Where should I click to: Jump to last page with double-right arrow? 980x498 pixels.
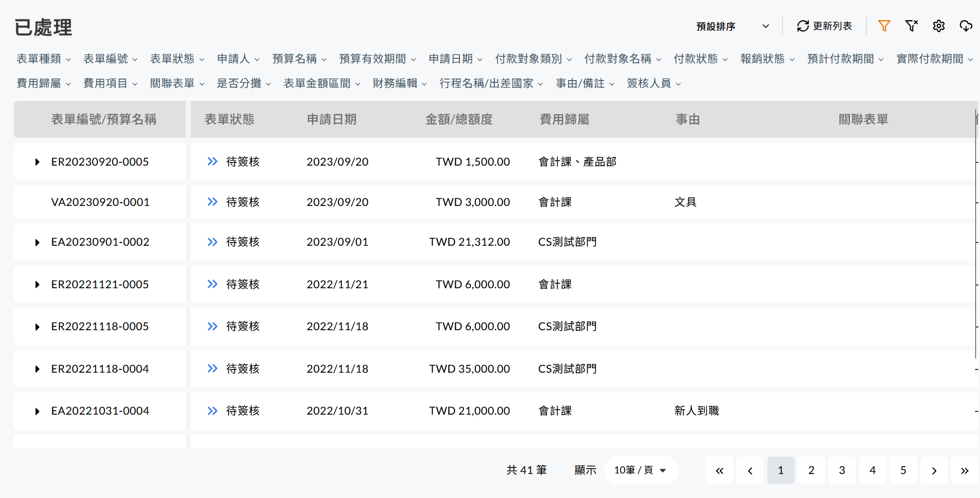coord(964,470)
